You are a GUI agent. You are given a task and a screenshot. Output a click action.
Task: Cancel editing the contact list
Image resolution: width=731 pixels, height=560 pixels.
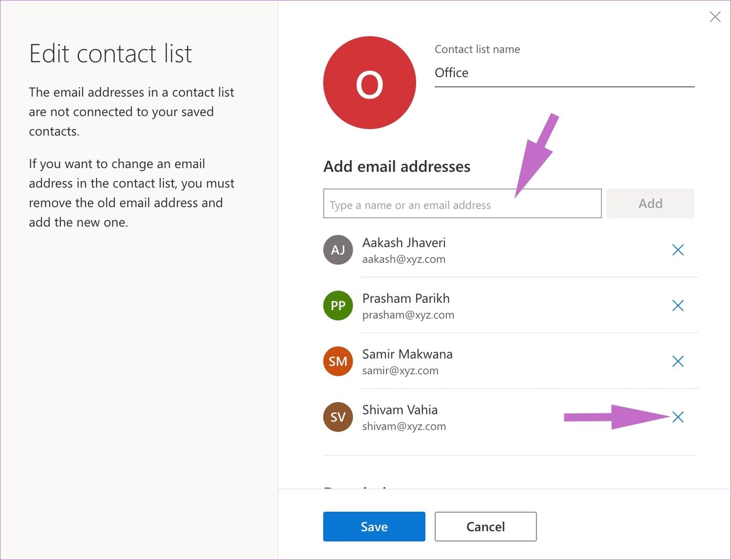click(485, 526)
